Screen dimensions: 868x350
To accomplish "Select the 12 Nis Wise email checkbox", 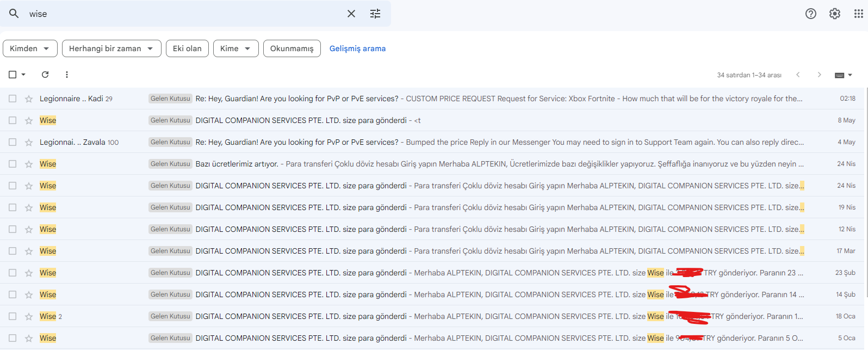I will [x=13, y=229].
